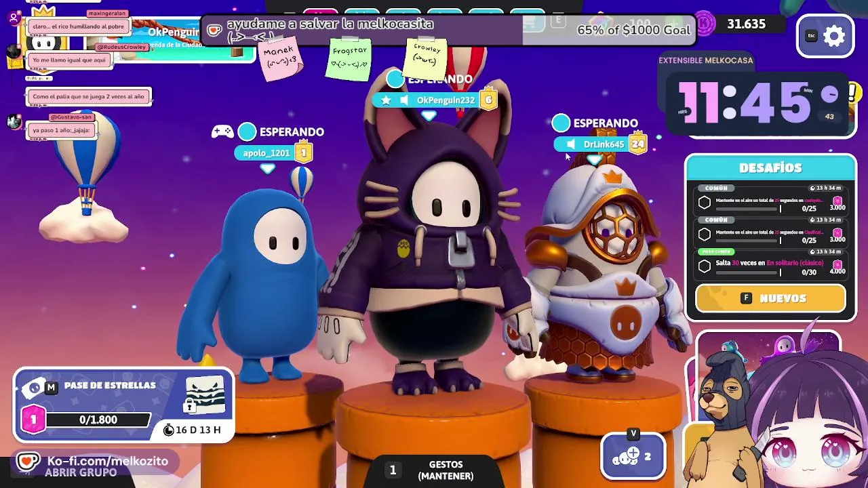Click the yellow Crowley sticky note

(426, 58)
